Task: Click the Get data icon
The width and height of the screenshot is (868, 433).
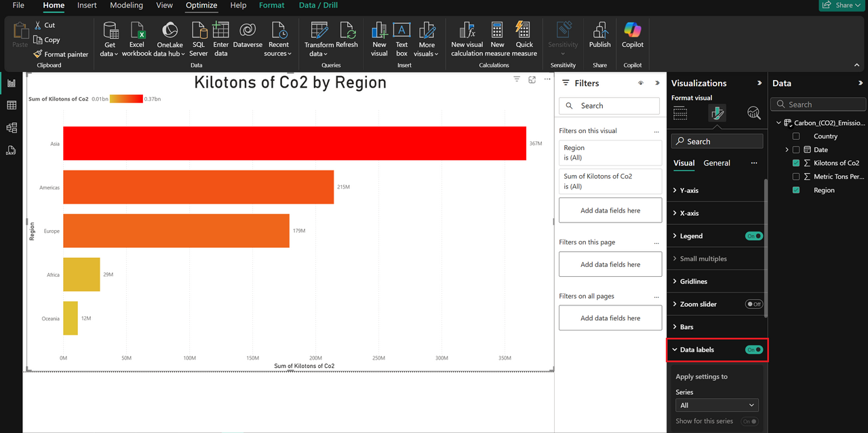Action: tap(110, 31)
